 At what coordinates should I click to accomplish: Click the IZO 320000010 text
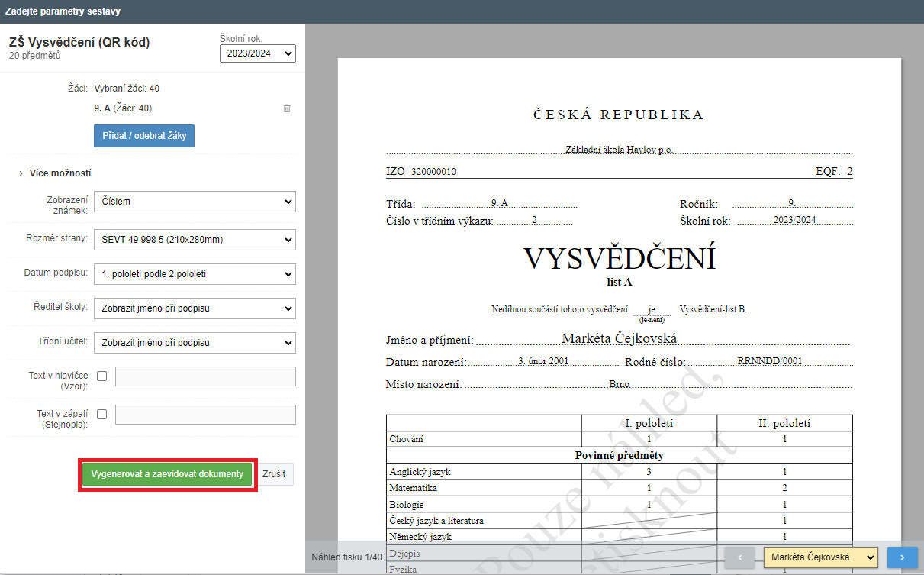coord(421,172)
